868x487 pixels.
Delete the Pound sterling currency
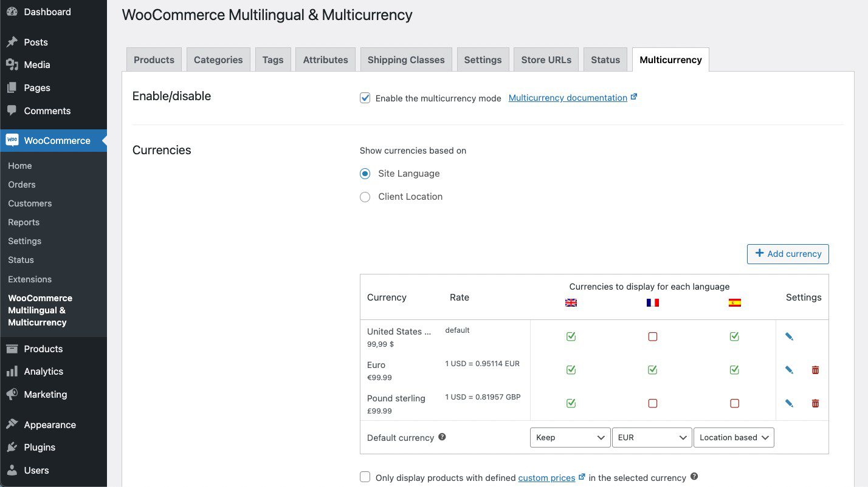[815, 403]
